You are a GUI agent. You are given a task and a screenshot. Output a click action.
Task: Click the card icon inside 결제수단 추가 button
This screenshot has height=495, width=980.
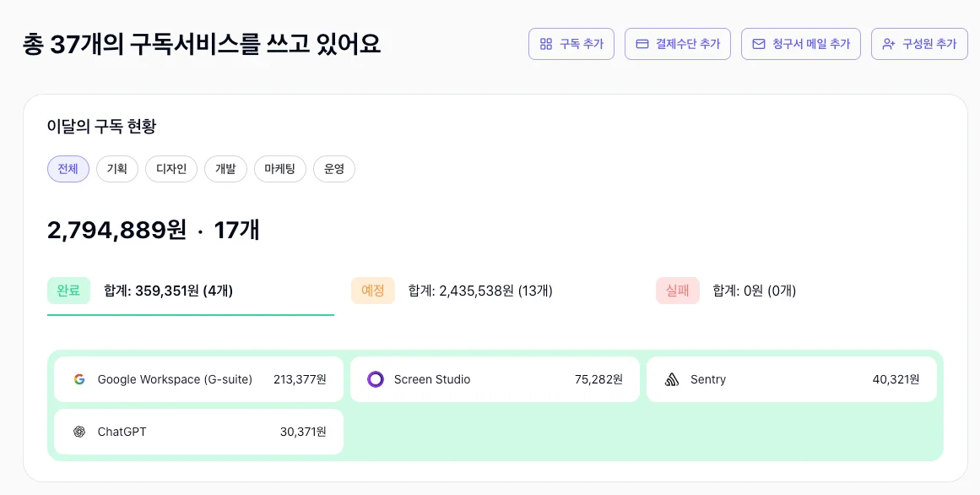pyautogui.click(x=642, y=44)
